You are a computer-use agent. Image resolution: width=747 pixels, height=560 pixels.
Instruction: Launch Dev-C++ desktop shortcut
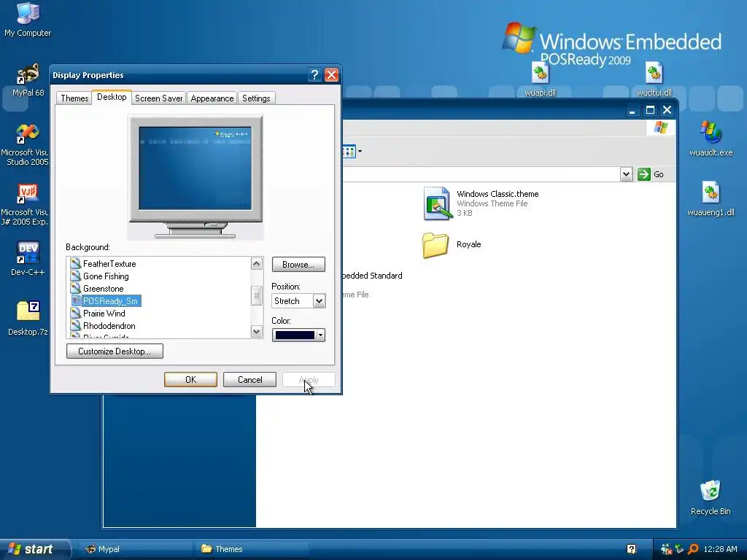28,259
